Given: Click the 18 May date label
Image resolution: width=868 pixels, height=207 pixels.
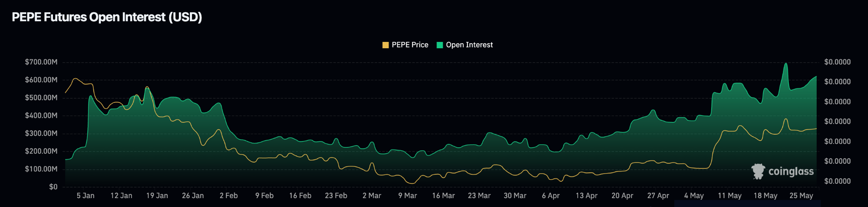Looking at the screenshot, I should click(765, 196).
